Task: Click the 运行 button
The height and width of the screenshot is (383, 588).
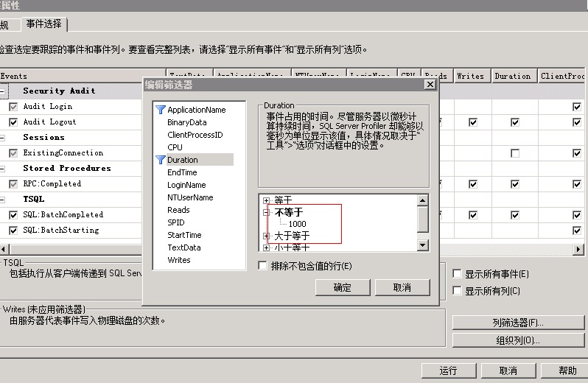Action: click(449, 370)
